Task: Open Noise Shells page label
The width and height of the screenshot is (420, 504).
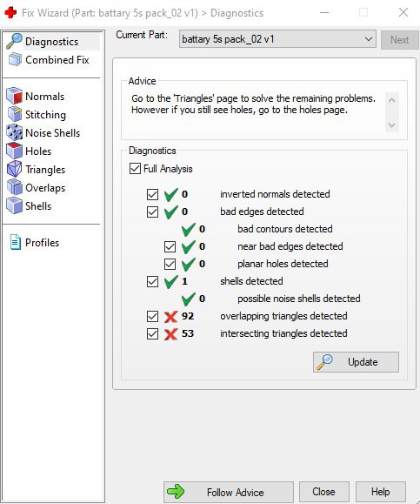Action: [53, 133]
